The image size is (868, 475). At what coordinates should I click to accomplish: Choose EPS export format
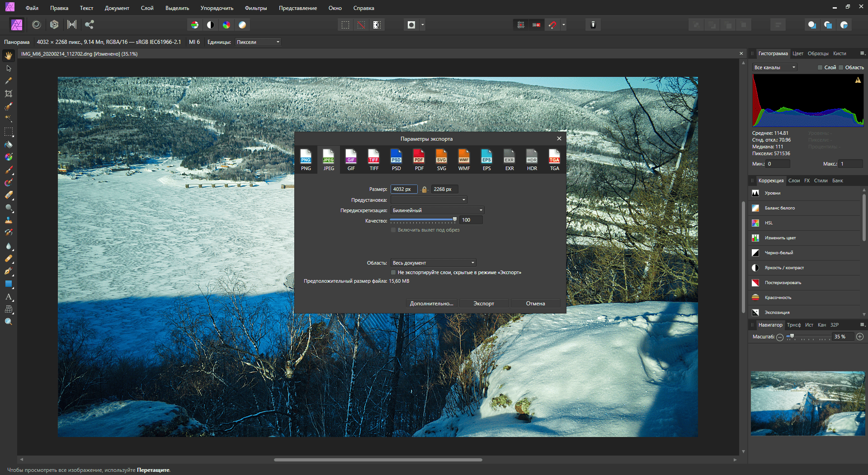coord(487,160)
